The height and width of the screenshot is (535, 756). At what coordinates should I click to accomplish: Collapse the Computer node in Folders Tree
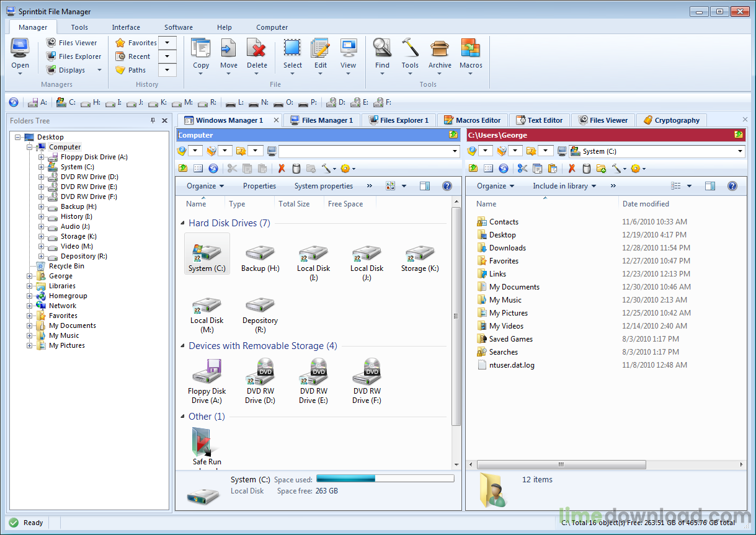click(29, 147)
